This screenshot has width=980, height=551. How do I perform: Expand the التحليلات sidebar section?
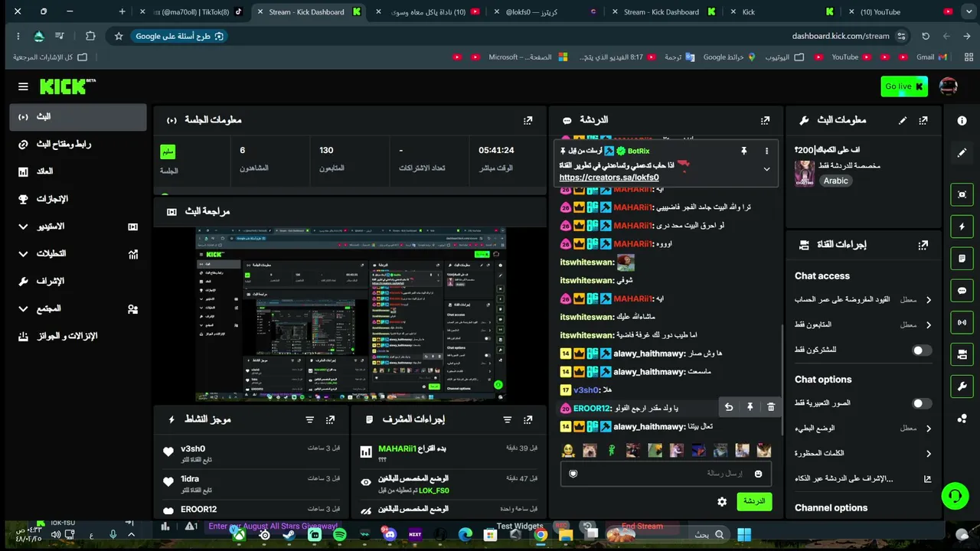(78, 253)
